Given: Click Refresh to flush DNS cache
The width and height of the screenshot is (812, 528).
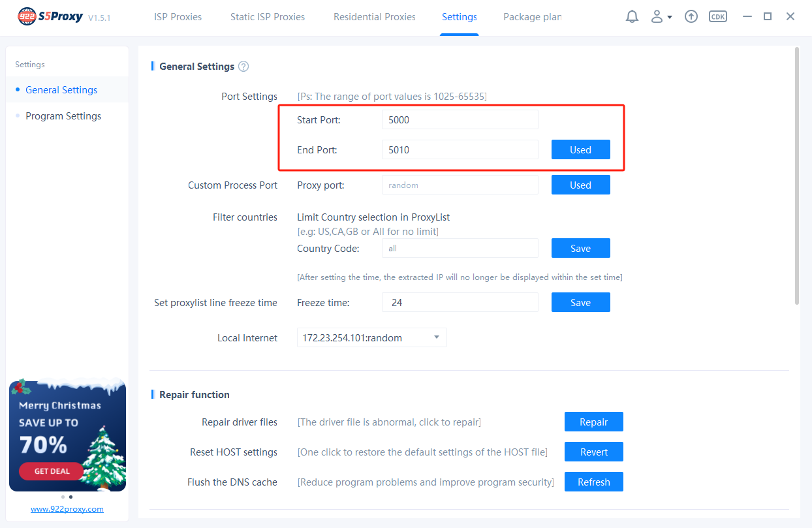Looking at the screenshot, I should click(593, 482).
